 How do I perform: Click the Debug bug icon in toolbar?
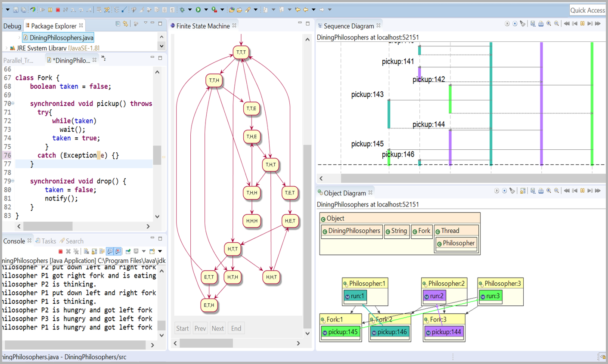tap(182, 9)
